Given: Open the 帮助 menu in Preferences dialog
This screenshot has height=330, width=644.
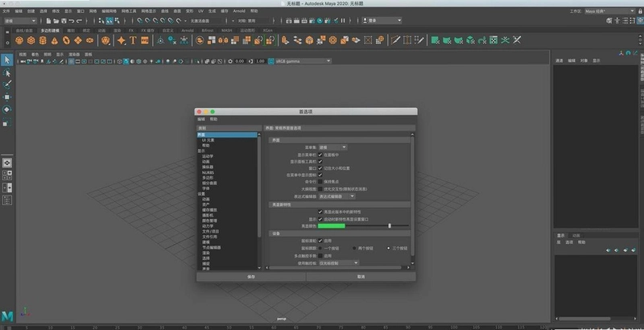Looking at the screenshot, I should [213, 119].
